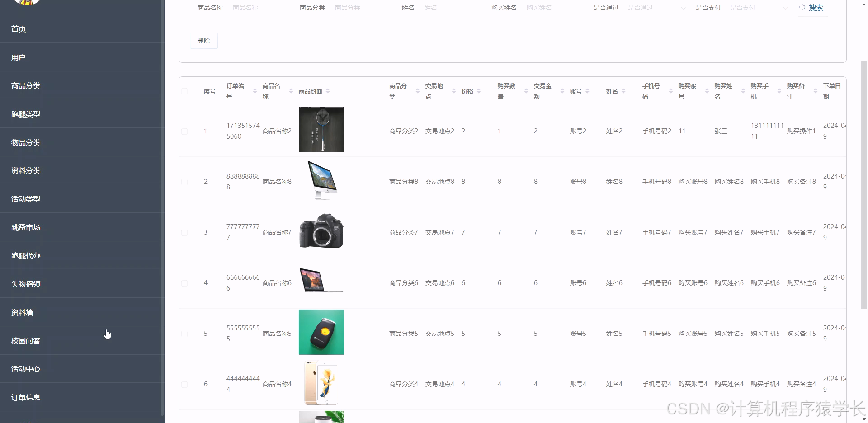
Task: Open the Canon camera product thumbnail
Action: tap(321, 231)
